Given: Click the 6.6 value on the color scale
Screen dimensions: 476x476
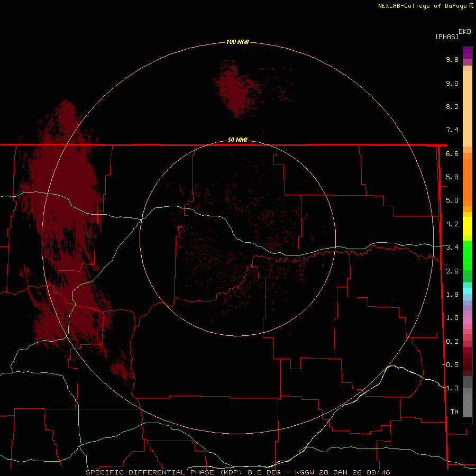Looking at the screenshot, I should pos(452,153).
